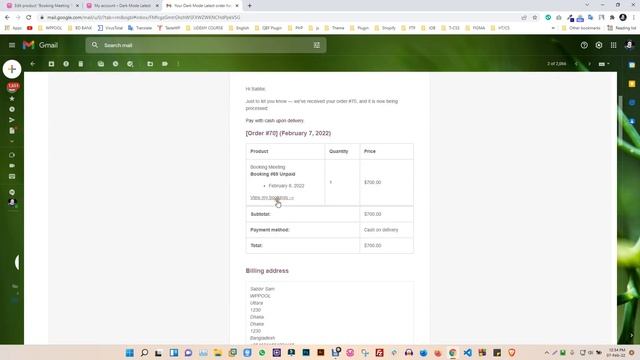
Task: Go to the older email arrow
Action: (x=589, y=64)
